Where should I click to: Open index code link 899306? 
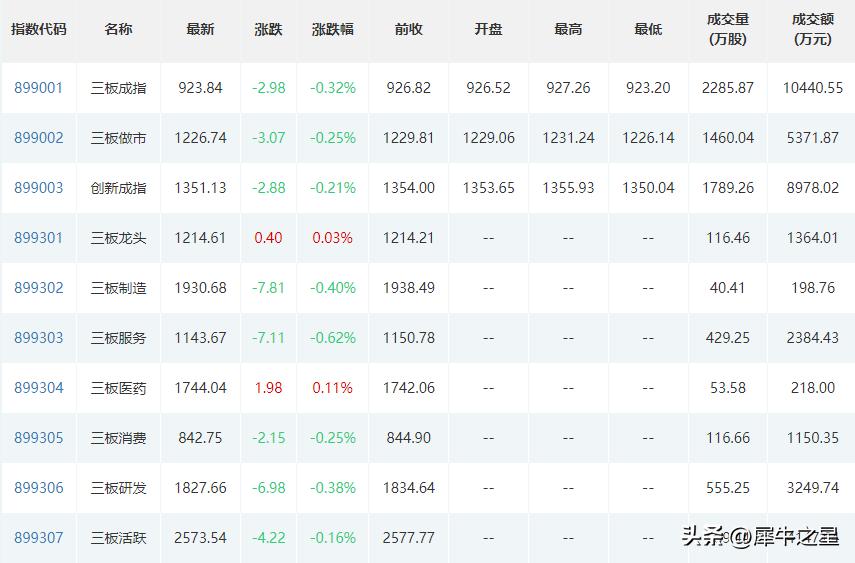click(x=38, y=488)
